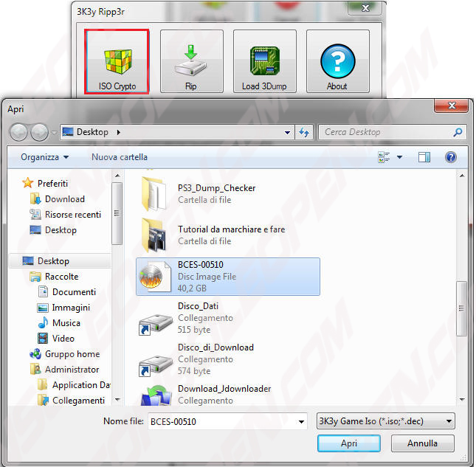
Task: Click the search magnifier icon
Action: (x=458, y=132)
